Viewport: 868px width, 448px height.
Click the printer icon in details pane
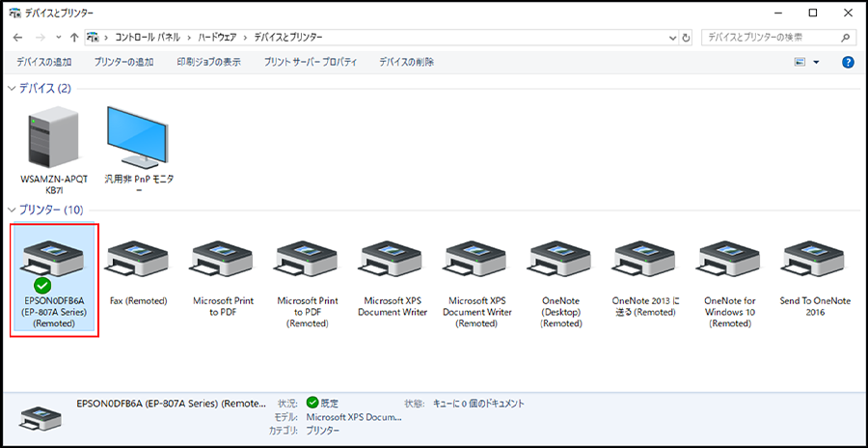click(41, 419)
